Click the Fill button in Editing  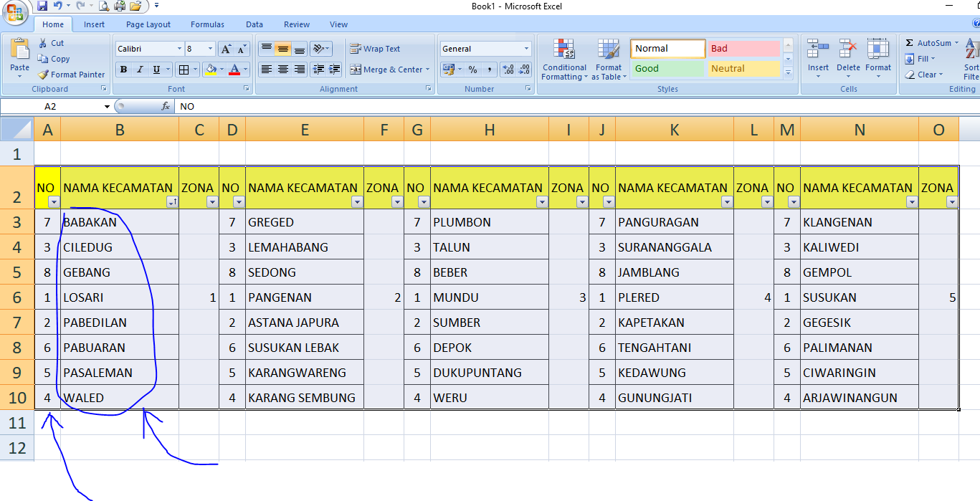tap(921, 59)
